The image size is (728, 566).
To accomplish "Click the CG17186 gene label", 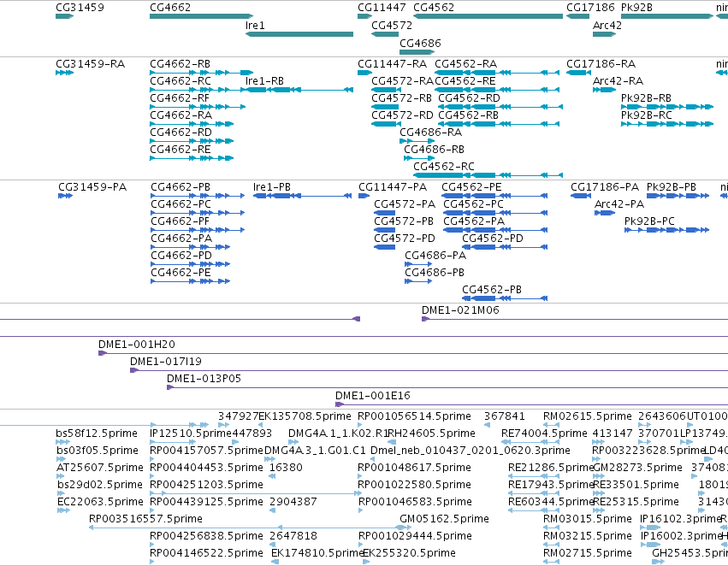I will coord(590,8).
